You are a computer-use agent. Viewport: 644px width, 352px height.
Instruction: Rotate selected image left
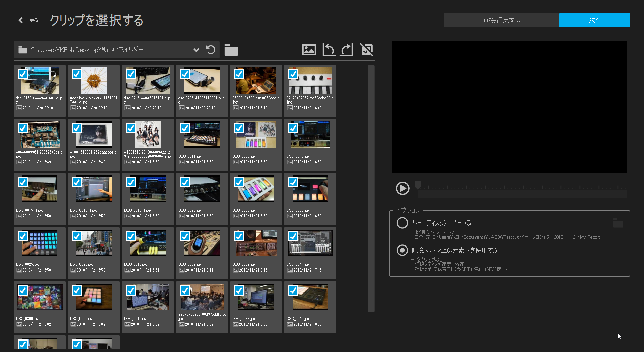[328, 50]
